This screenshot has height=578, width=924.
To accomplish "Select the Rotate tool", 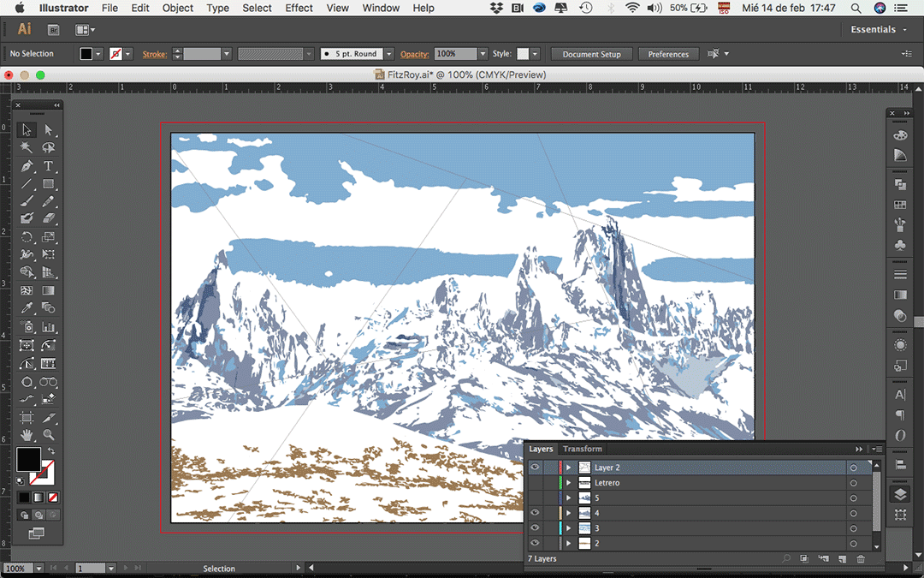I will [x=27, y=237].
